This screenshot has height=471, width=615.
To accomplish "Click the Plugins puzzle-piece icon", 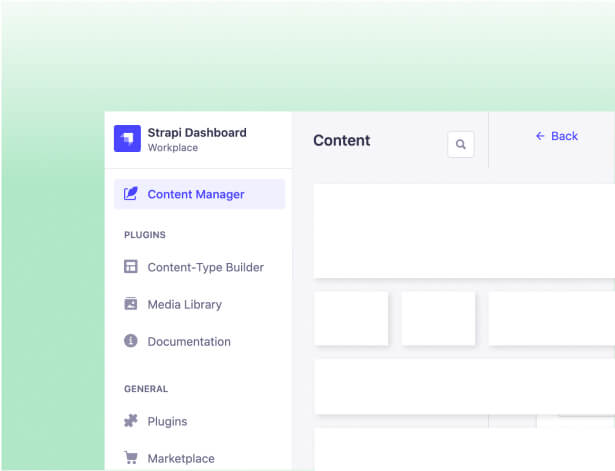I will click(x=131, y=421).
